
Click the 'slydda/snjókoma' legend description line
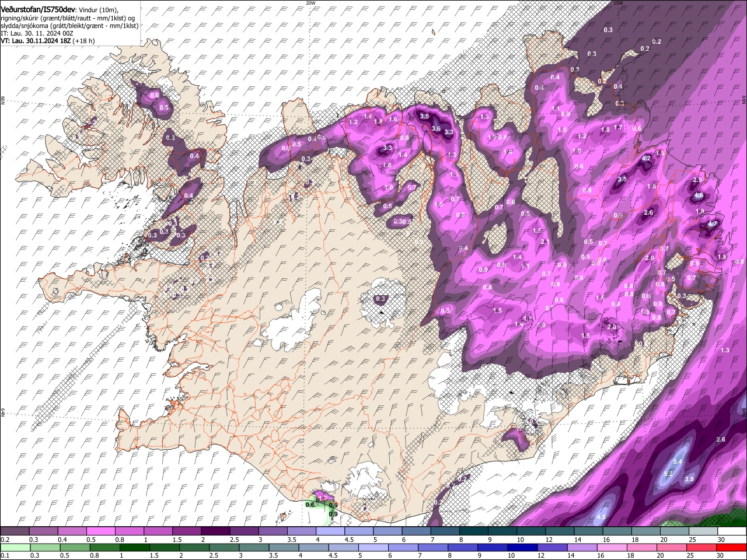69,26
